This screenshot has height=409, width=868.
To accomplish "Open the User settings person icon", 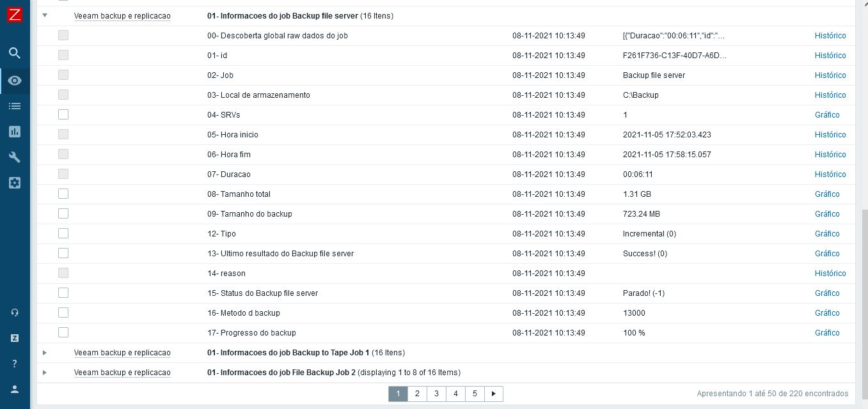I will 15,389.
